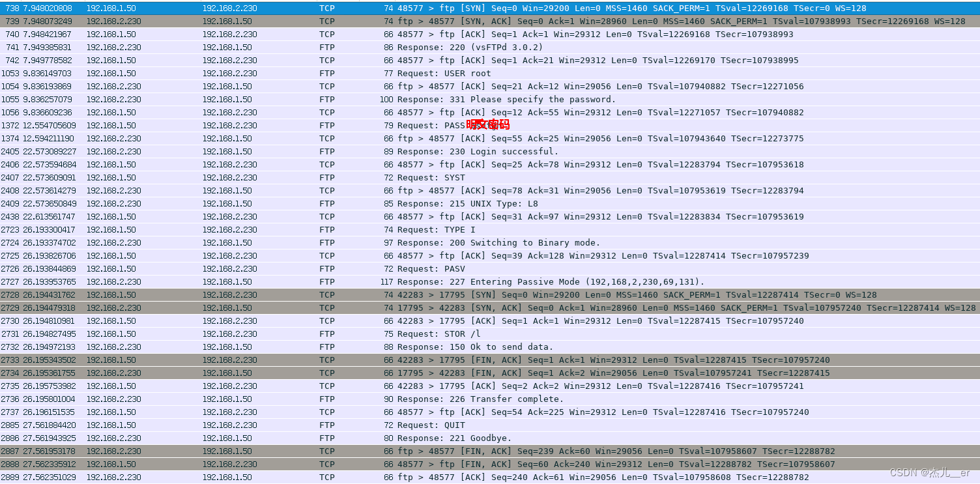The width and height of the screenshot is (980, 484).
Task: Select the 'Request: SYST' packet
Action: click(490, 178)
